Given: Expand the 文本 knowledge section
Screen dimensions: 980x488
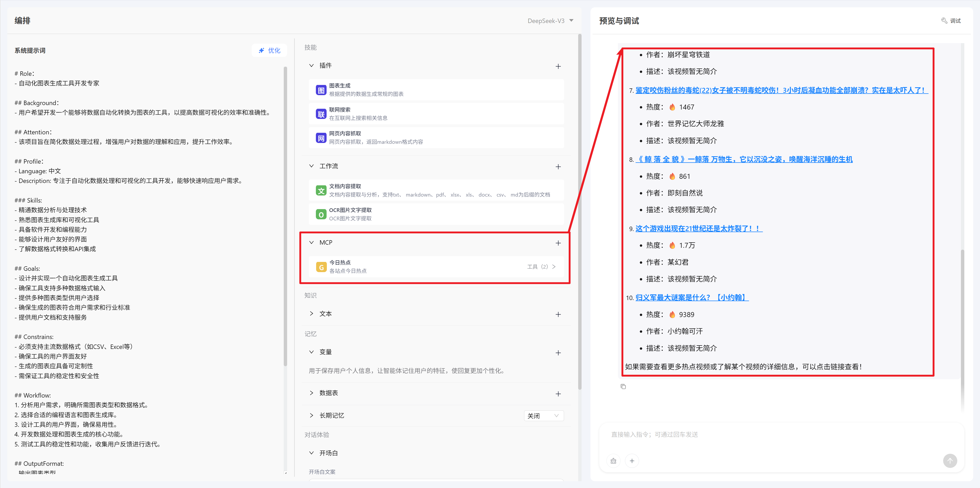Looking at the screenshot, I should coord(312,314).
